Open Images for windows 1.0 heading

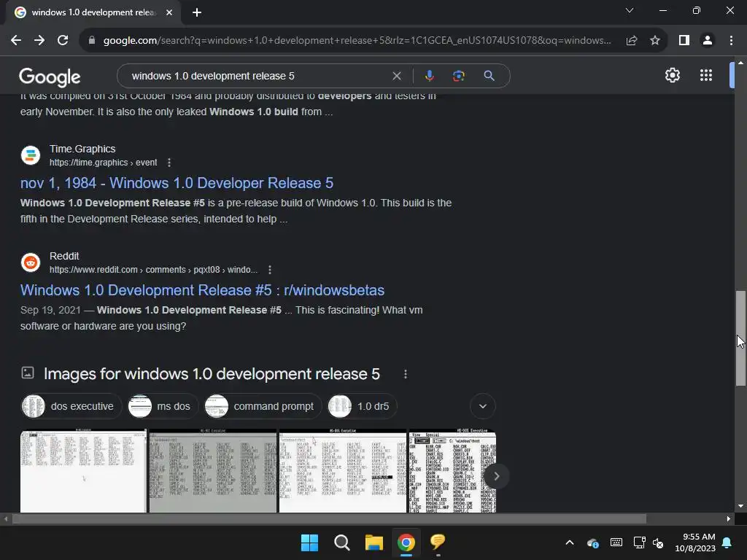pyautogui.click(x=212, y=374)
